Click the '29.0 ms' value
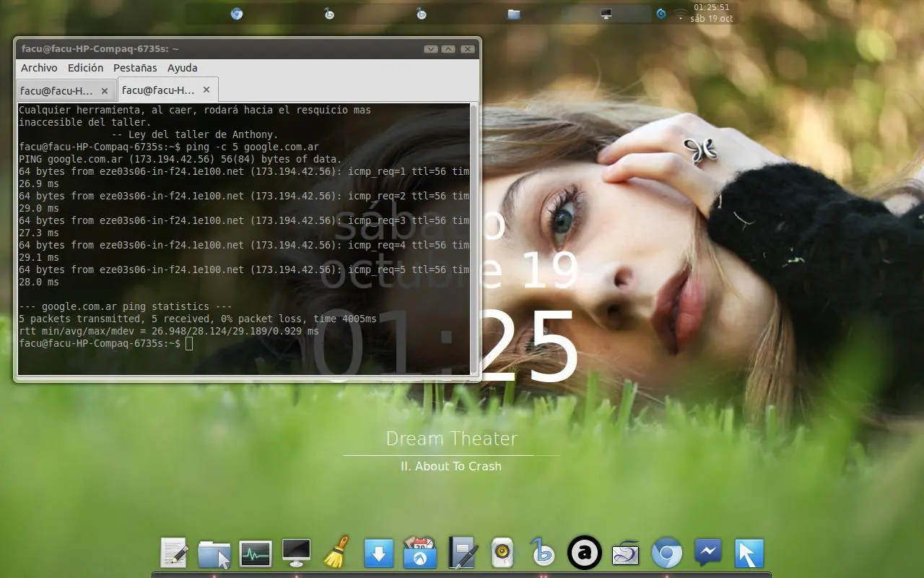The width and height of the screenshot is (924, 578). (39, 208)
